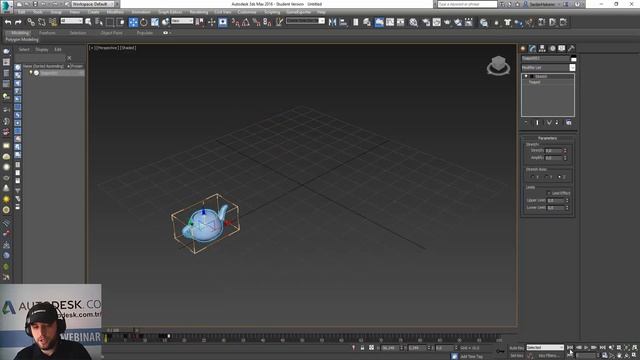Open the Modifier List dropdown
This screenshot has width=640, height=360.
572,68
